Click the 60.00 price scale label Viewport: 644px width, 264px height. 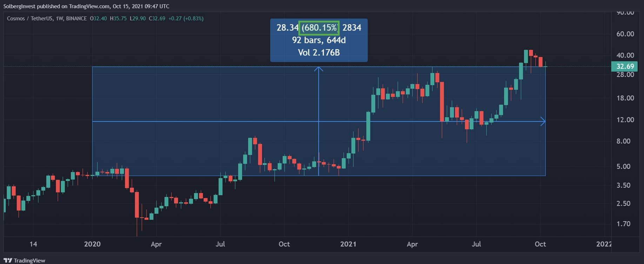tap(625, 34)
